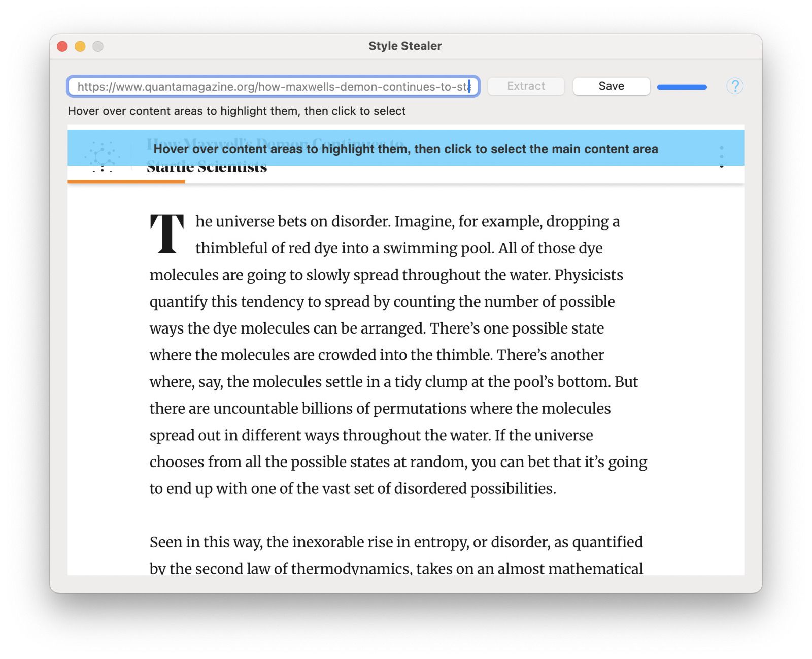Click the disabled Extract button
Screen dimensions: 812x659
526,86
